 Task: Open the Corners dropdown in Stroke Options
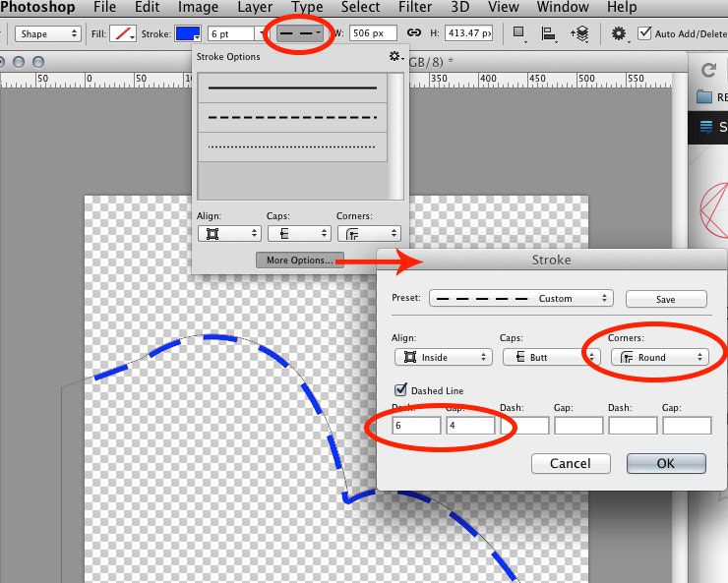369,233
